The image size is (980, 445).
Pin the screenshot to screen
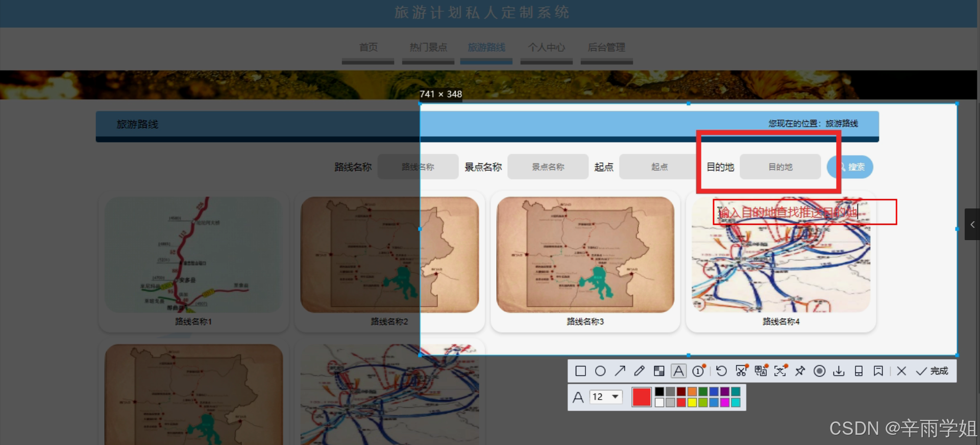(x=800, y=371)
